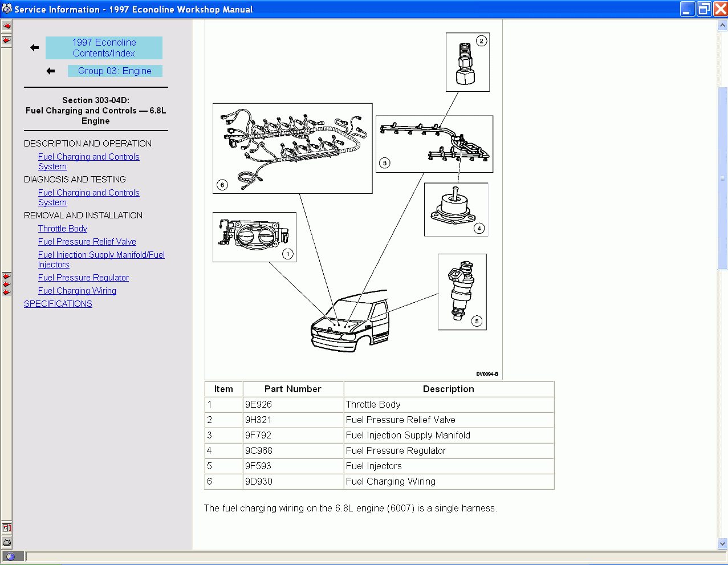Open the SPECIFICATIONS link
This screenshot has height=565, width=728.
point(58,304)
